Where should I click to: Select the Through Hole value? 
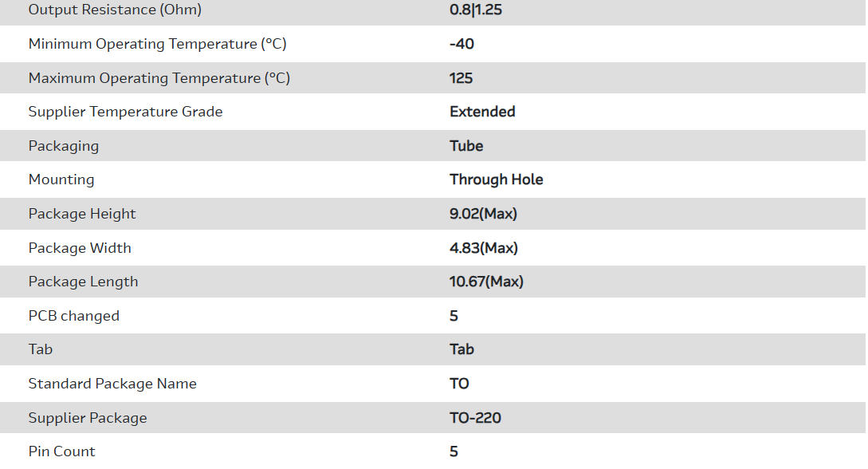[x=496, y=179]
